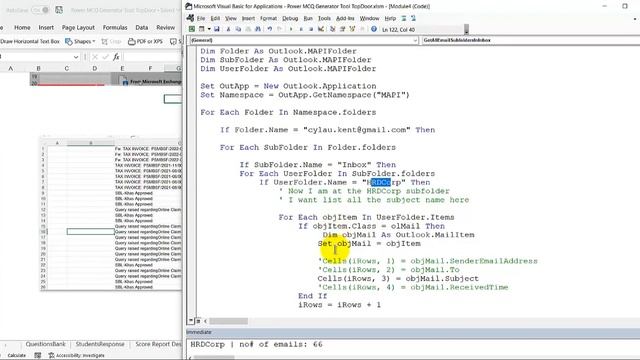Select column C header in Excel
The image size is (640, 360).
[x=67, y=68]
